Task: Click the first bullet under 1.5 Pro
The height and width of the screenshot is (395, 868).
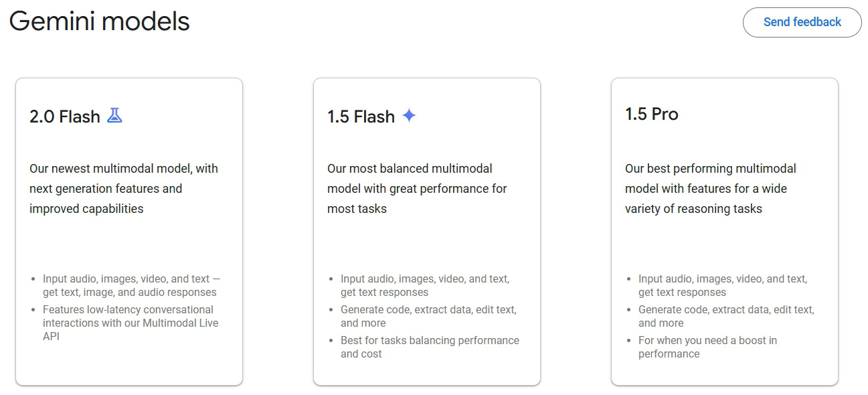Action: click(x=723, y=285)
